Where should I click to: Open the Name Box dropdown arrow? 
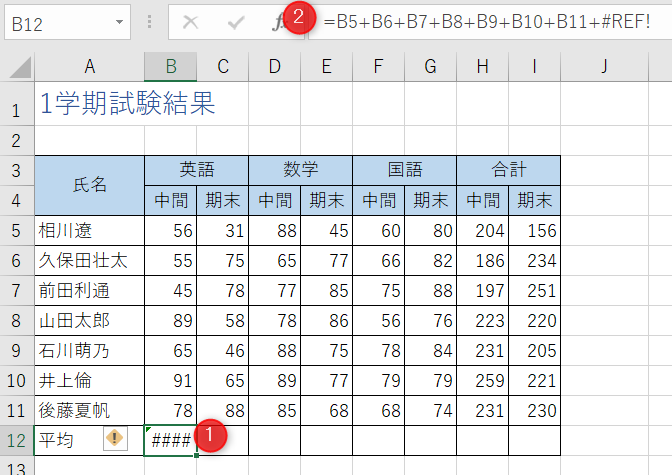pyautogui.click(x=120, y=22)
